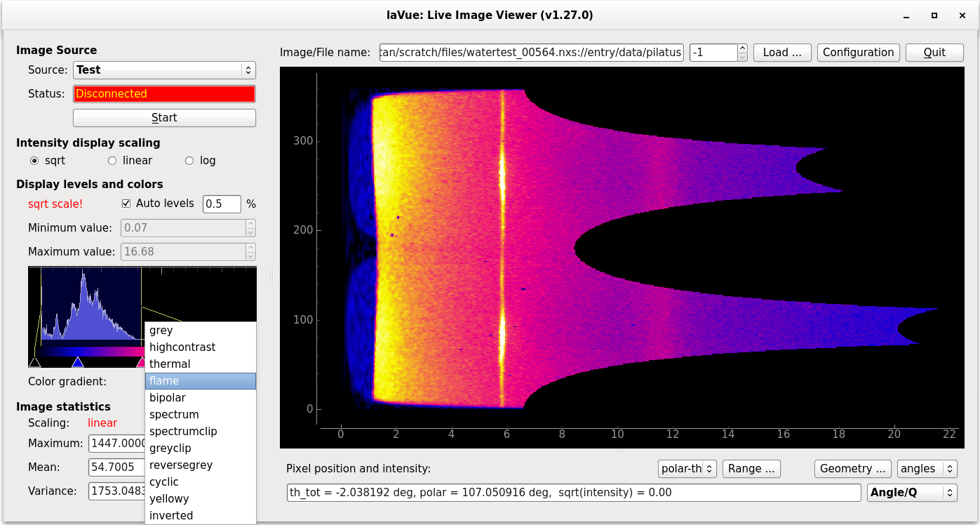Click the blue gradient tick marker

point(78,362)
